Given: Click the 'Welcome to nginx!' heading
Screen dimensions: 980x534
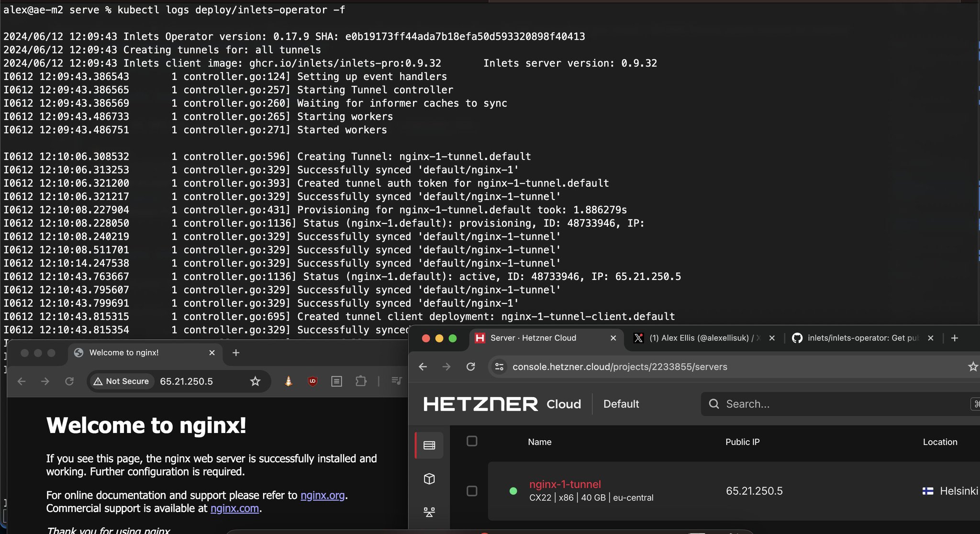Looking at the screenshot, I should [146, 425].
